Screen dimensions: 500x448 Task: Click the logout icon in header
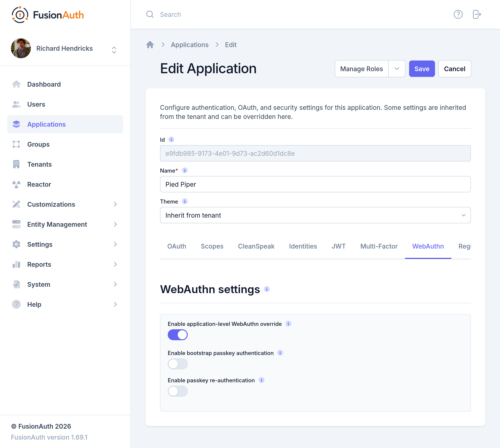point(477,14)
